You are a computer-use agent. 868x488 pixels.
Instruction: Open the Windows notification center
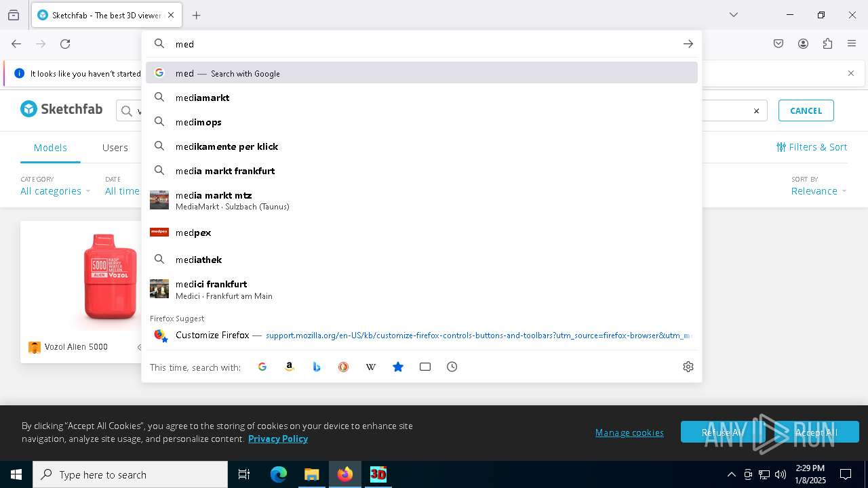(x=846, y=474)
